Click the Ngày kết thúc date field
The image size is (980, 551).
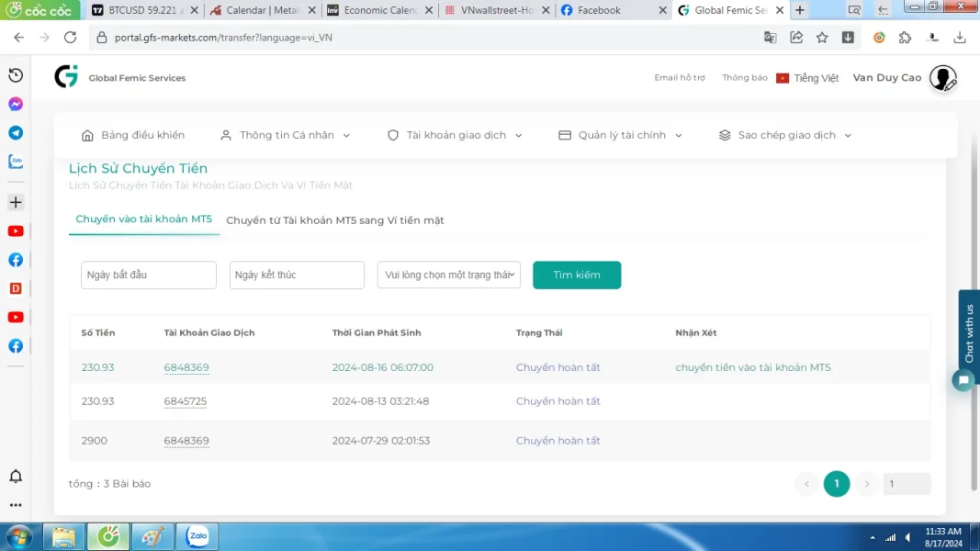pos(297,275)
